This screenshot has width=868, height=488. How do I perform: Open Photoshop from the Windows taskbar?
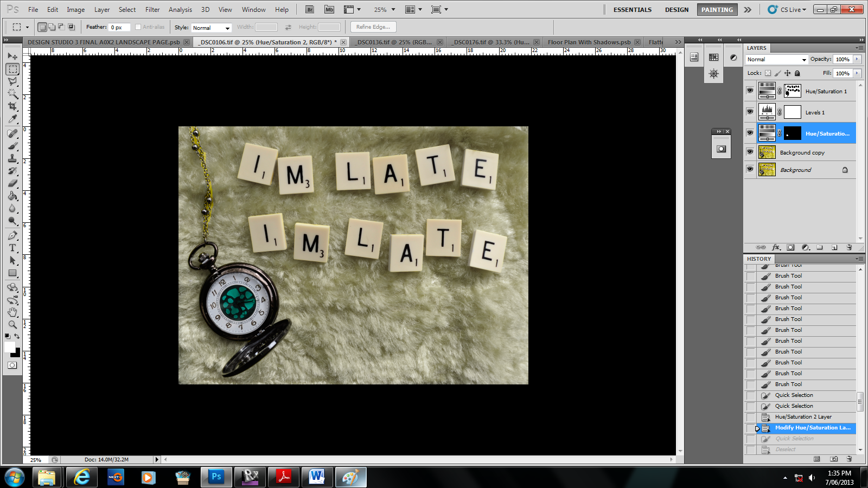[x=216, y=477]
